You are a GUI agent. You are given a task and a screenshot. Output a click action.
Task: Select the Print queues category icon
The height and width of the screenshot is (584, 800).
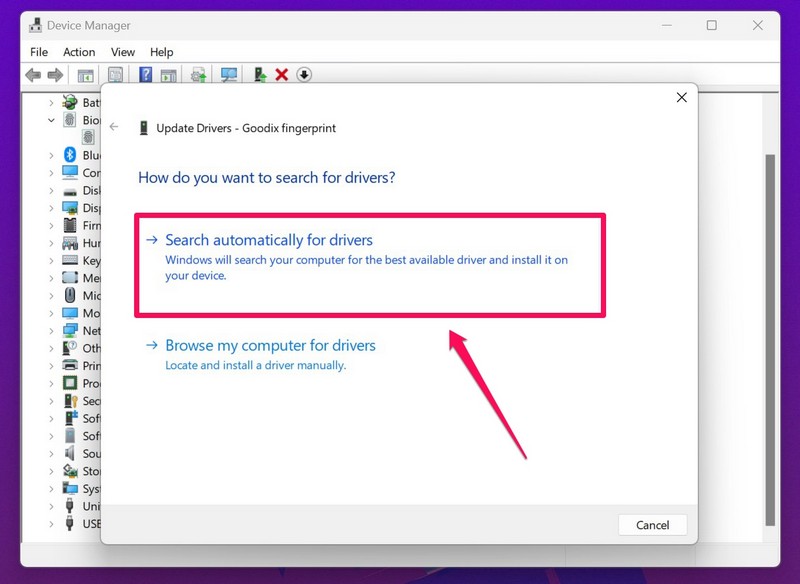point(70,365)
